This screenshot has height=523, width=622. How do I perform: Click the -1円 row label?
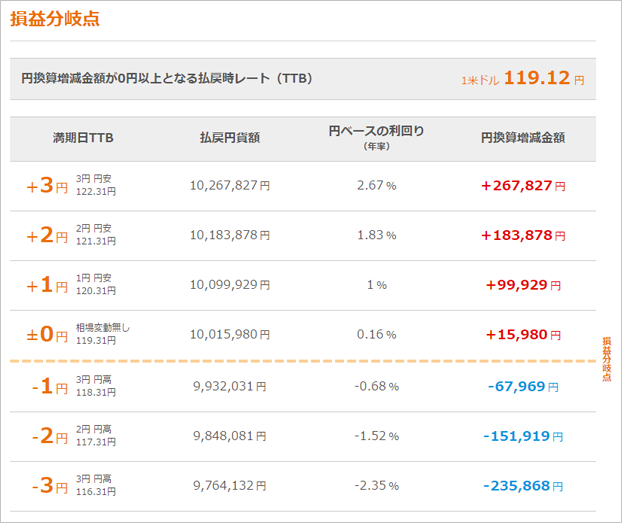pyautogui.click(x=47, y=386)
